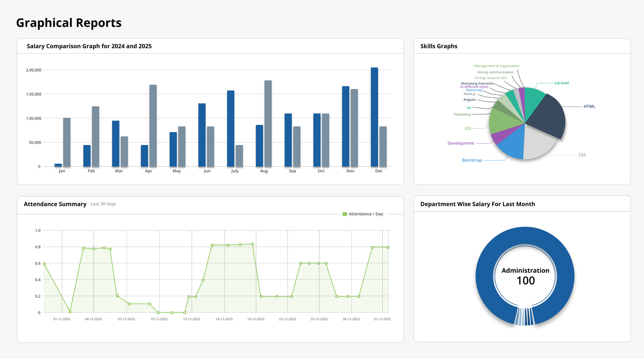The image size is (644, 359).
Task: Click the first attendance data point at 0.6
Action: click(x=44, y=264)
